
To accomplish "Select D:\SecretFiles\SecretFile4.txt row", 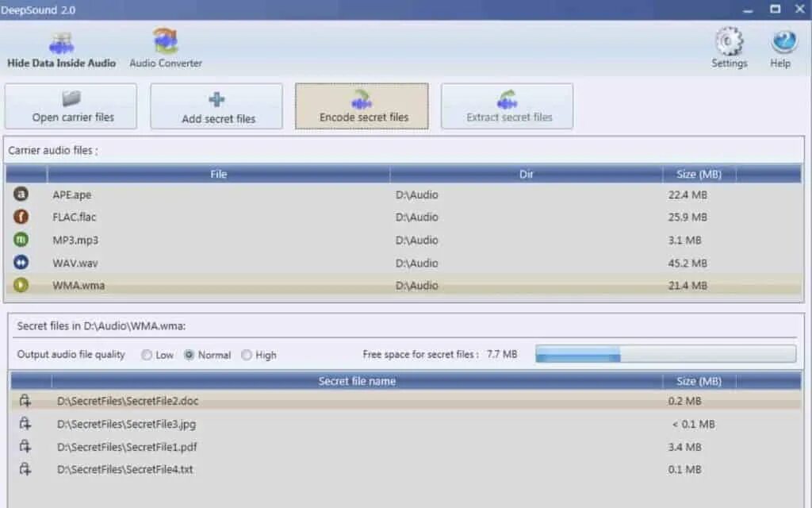I will (x=406, y=469).
